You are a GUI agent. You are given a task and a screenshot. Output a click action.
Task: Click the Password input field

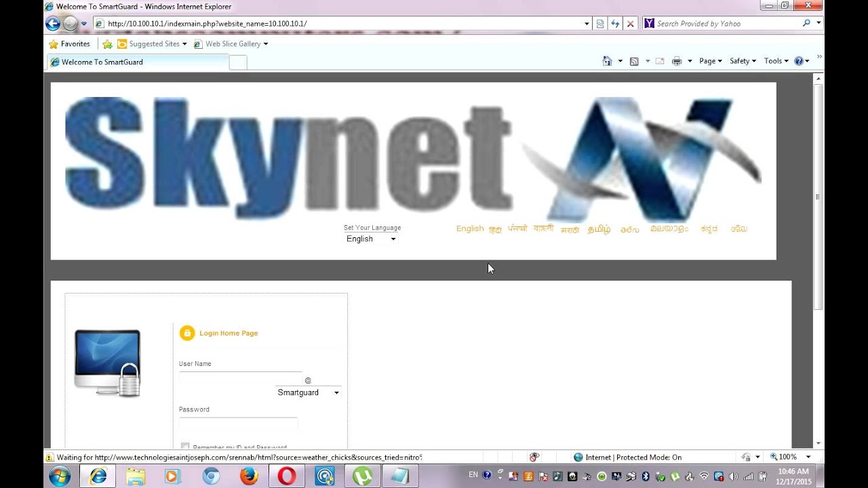[x=238, y=424]
